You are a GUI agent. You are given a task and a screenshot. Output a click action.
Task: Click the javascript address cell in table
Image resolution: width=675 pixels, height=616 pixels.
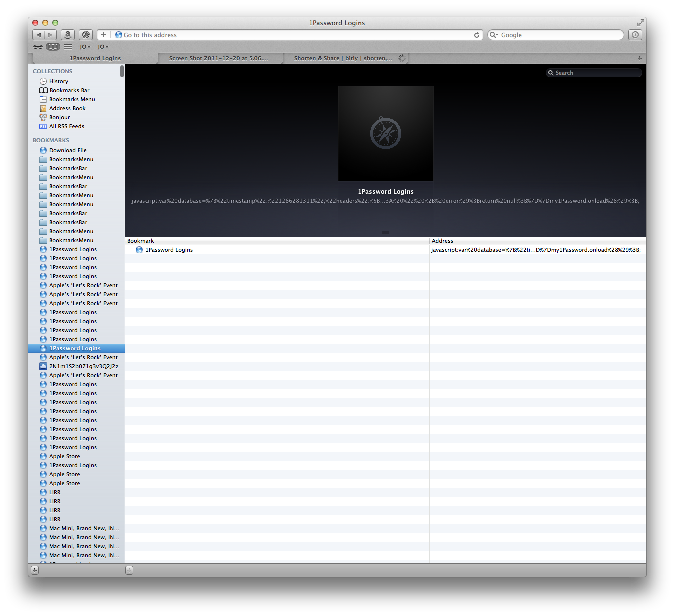(x=536, y=250)
